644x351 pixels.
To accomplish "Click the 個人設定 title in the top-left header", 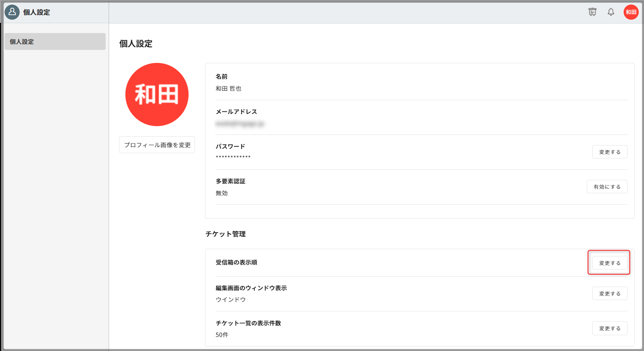I will (37, 12).
